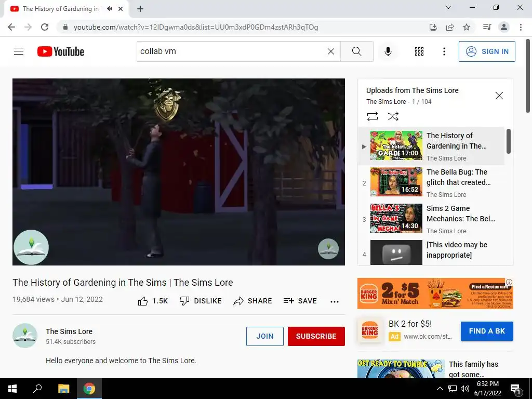Viewport: 532px width, 399px height.
Task: Clear the search box with the X
Action: tap(331, 51)
